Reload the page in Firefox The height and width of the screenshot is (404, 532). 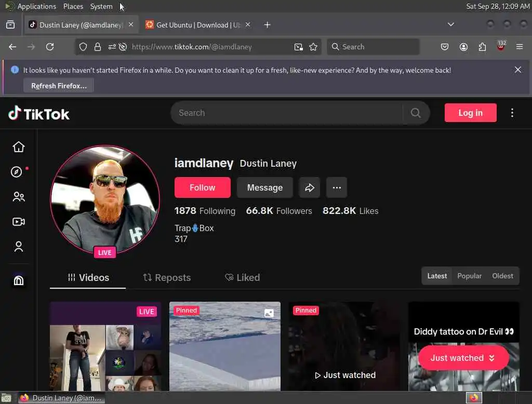pyautogui.click(x=50, y=47)
